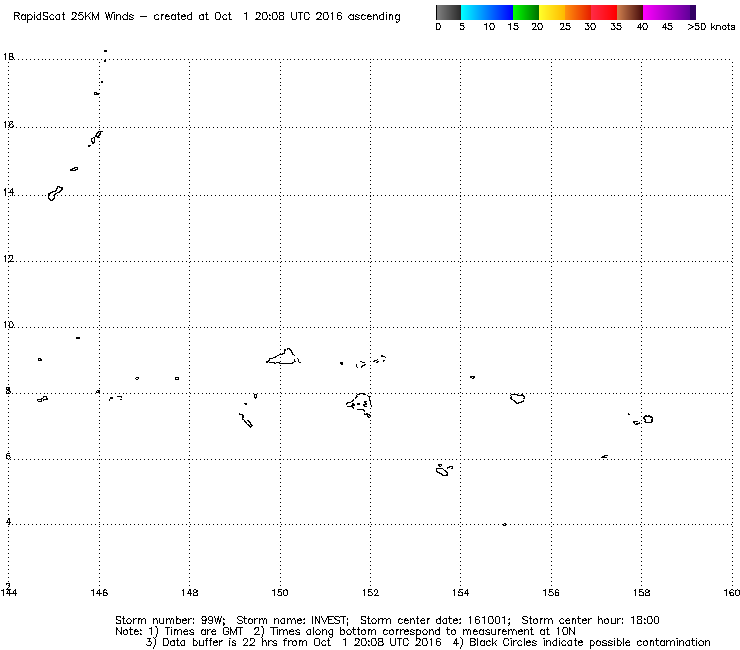740x650 pixels.
Task: Click 'Black Circles indicate possible contamination' note
Action: pyautogui.click(x=589, y=642)
